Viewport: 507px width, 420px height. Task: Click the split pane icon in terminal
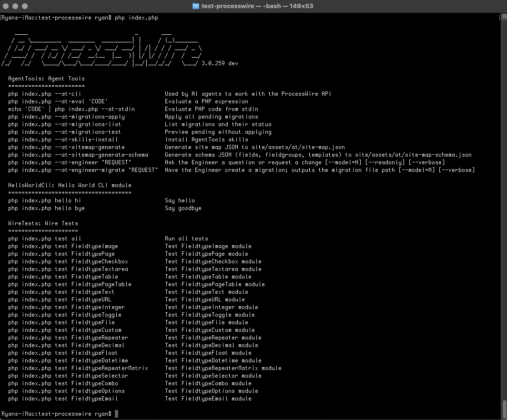click(x=504, y=17)
